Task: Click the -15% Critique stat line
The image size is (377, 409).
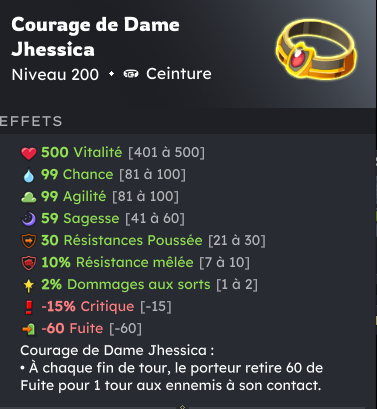Action: click(98, 306)
